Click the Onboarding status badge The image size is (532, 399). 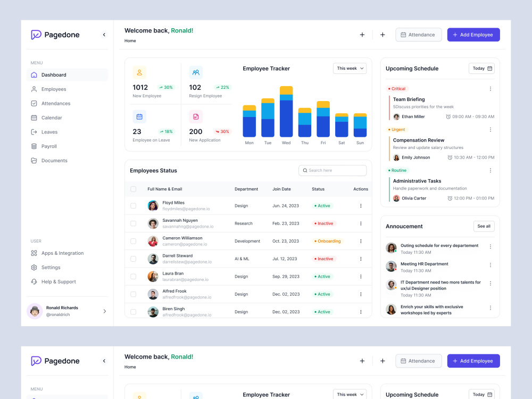pyautogui.click(x=327, y=241)
